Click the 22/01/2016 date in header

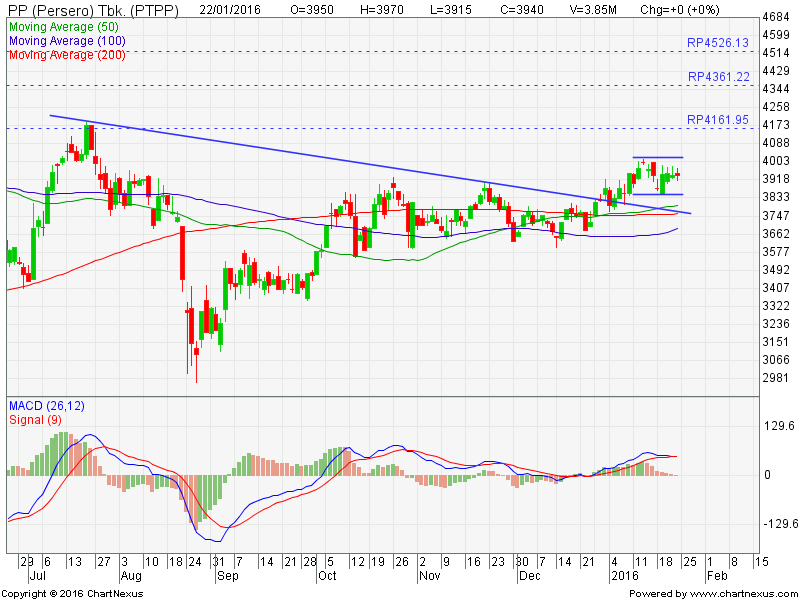pyautogui.click(x=231, y=9)
